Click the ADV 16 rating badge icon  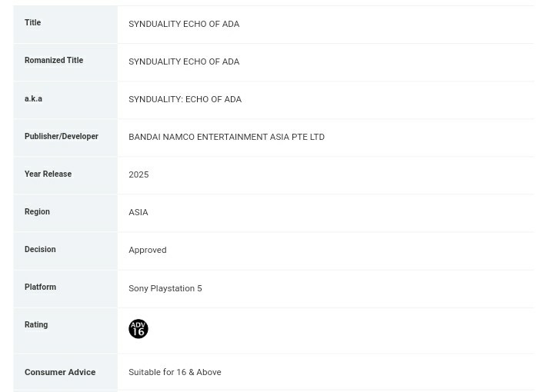[x=138, y=329]
